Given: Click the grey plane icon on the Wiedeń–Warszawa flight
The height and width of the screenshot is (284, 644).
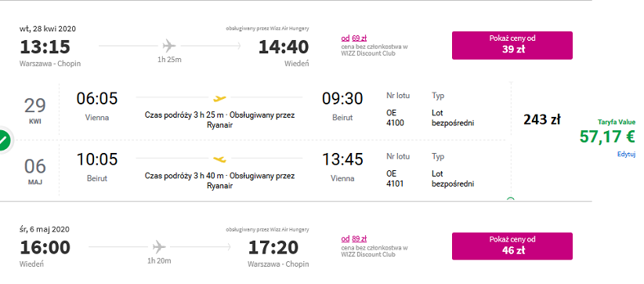Looking at the screenshot, I should (159, 247).
